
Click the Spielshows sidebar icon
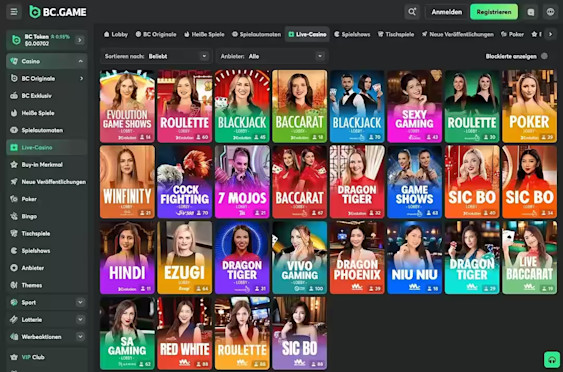pos(14,251)
